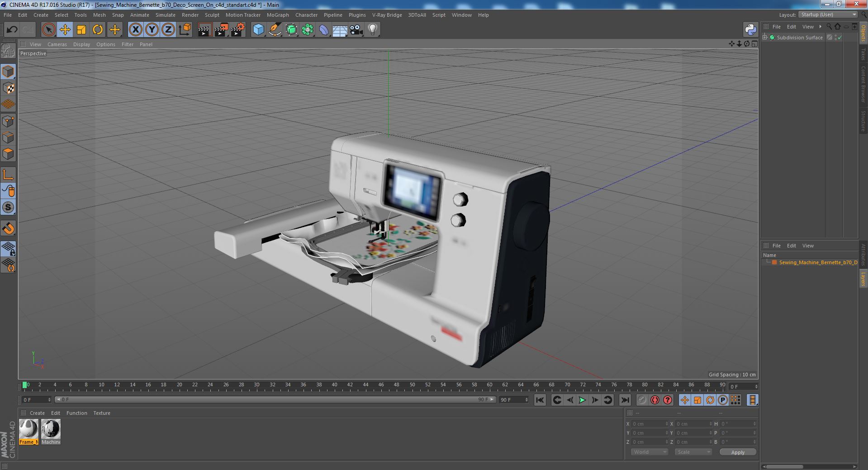Switch to Polygons mode
The height and width of the screenshot is (470, 868).
(8, 154)
